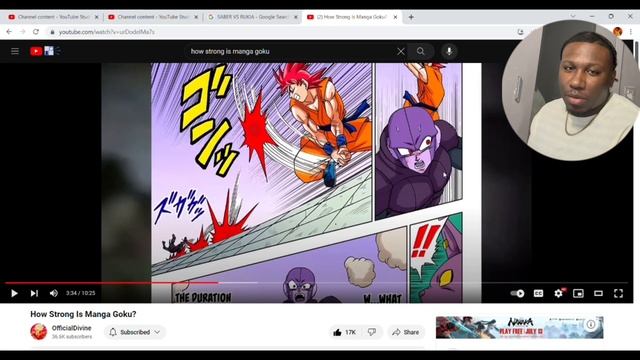Switch to miniplayer mode
640x360 pixels.
(578, 293)
